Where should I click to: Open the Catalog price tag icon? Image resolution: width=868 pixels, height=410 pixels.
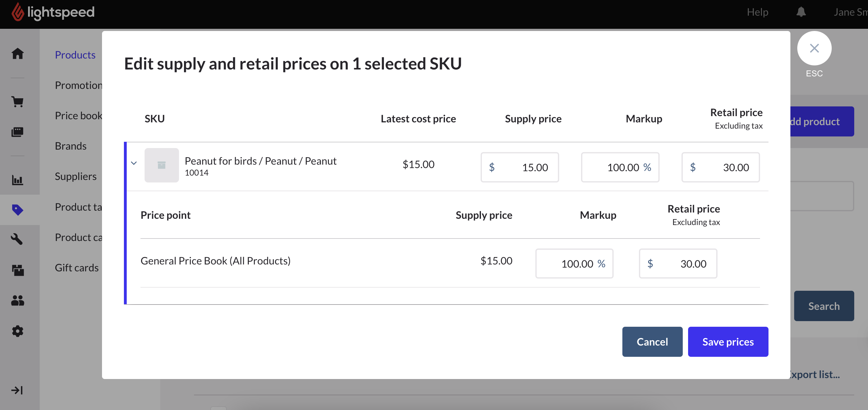[18, 210]
